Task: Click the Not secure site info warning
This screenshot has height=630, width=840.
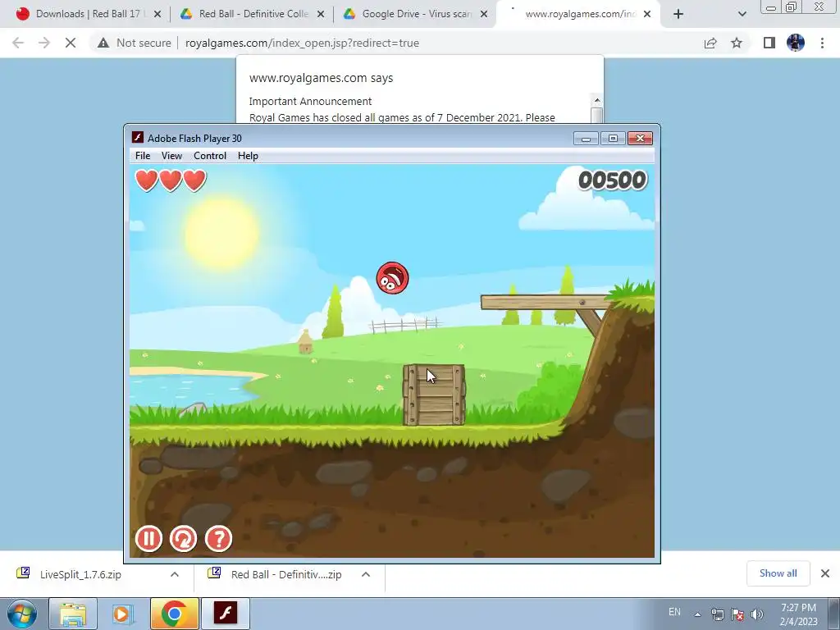Action: 134,43
